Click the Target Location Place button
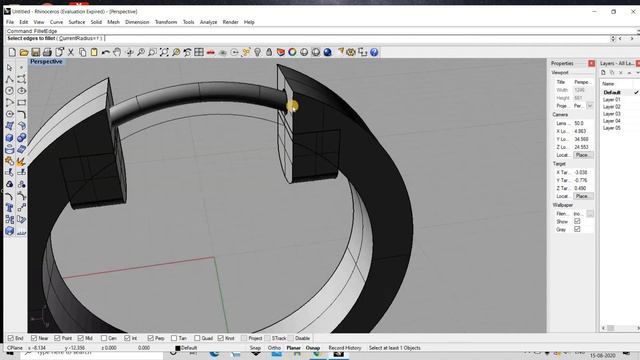Viewport: 640px width, 360px height. point(583,196)
